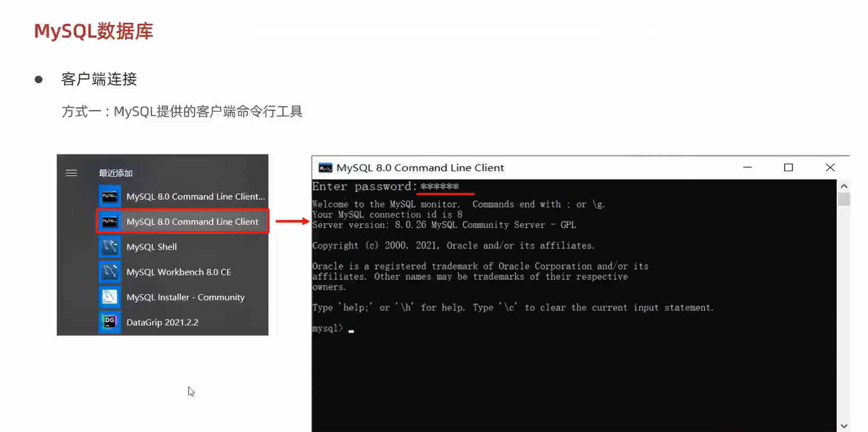Click the MySQL Installer icon
The height and width of the screenshot is (432, 868).
[x=110, y=297]
